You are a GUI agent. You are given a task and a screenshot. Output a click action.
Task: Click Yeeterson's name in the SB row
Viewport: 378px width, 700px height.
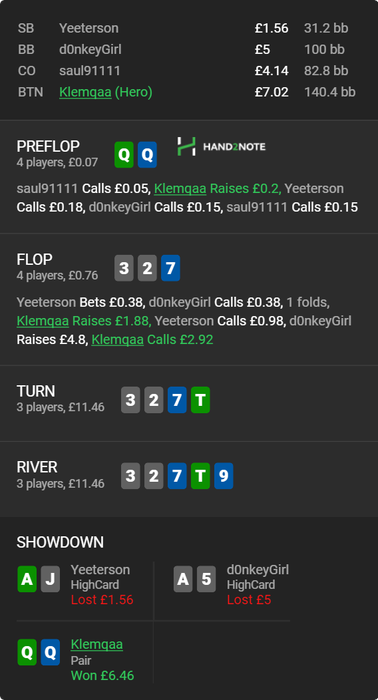89,28
